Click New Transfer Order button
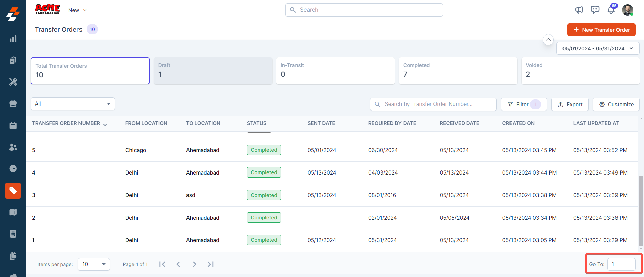This screenshot has height=277, width=644. (601, 30)
